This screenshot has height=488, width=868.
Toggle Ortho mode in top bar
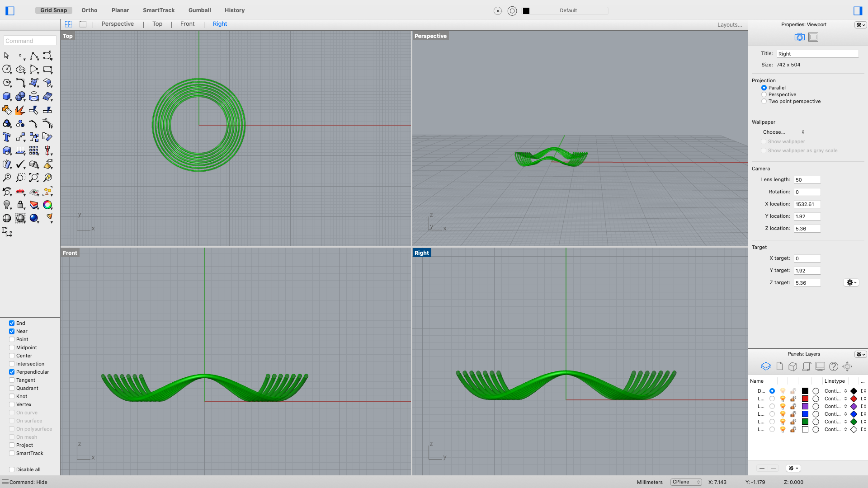click(89, 10)
